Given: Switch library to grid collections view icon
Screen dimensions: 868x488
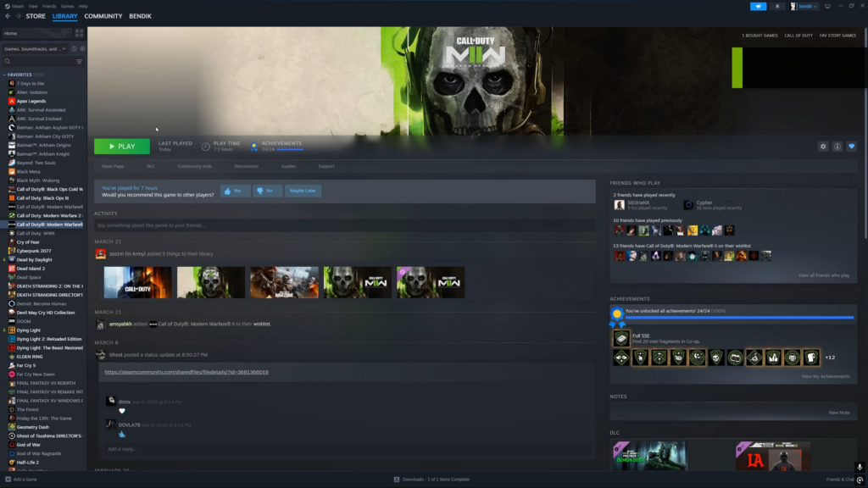Looking at the screenshot, I should 79,33.
